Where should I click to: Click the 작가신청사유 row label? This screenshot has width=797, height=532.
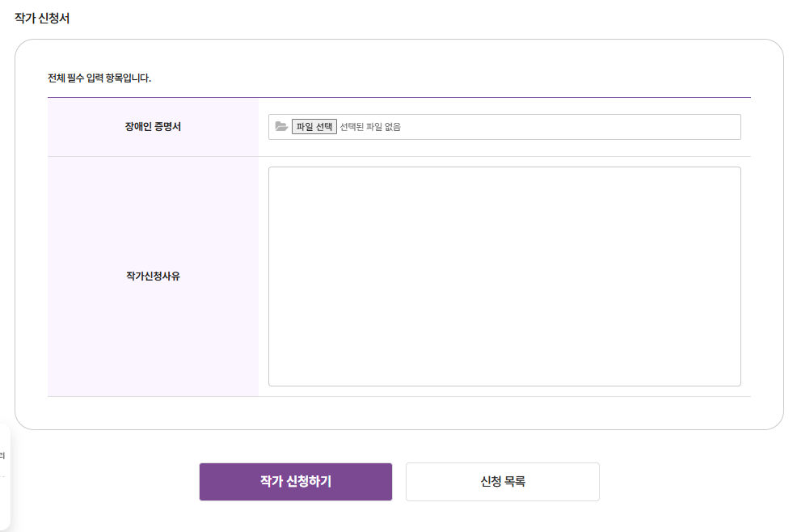[x=153, y=277]
